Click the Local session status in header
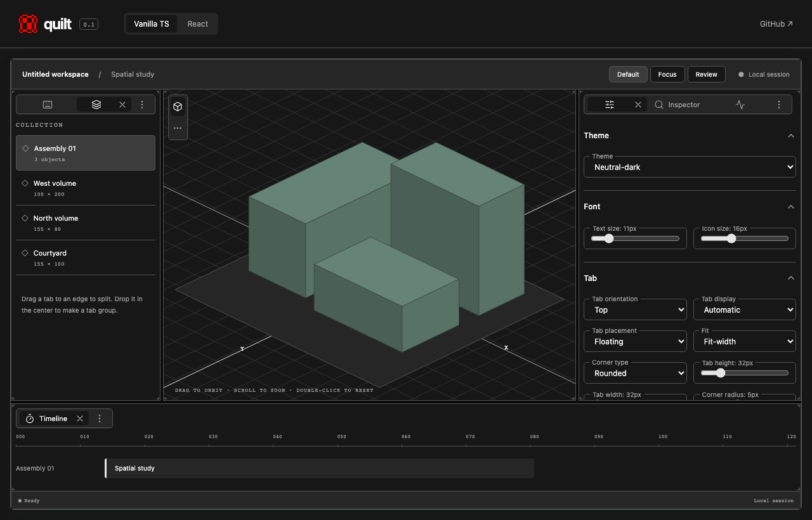The height and width of the screenshot is (520, 812). pyautogui.click(x=764, y=74)
